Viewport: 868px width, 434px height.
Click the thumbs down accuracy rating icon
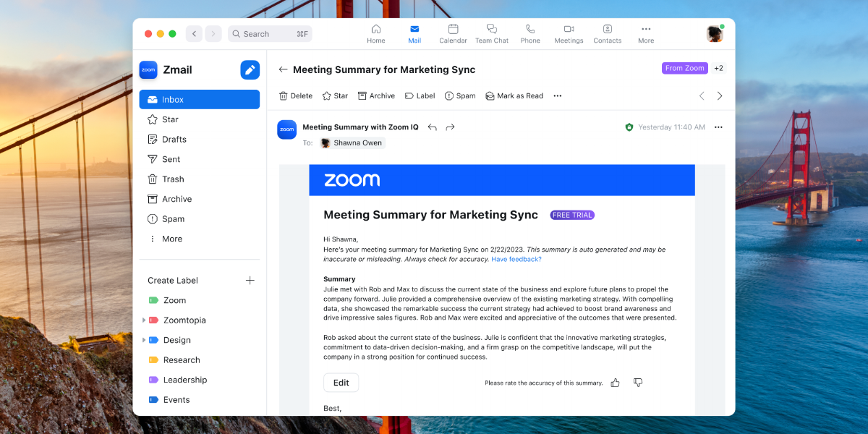click(x=637, y=383)
